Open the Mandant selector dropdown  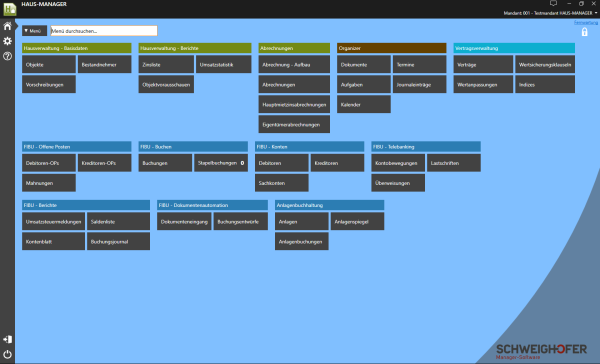click(550, 13)
